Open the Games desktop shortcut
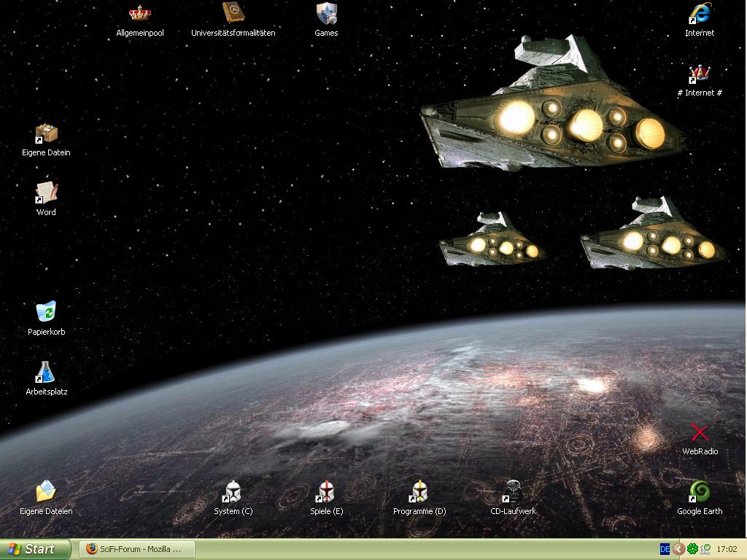 pos(326,14)
